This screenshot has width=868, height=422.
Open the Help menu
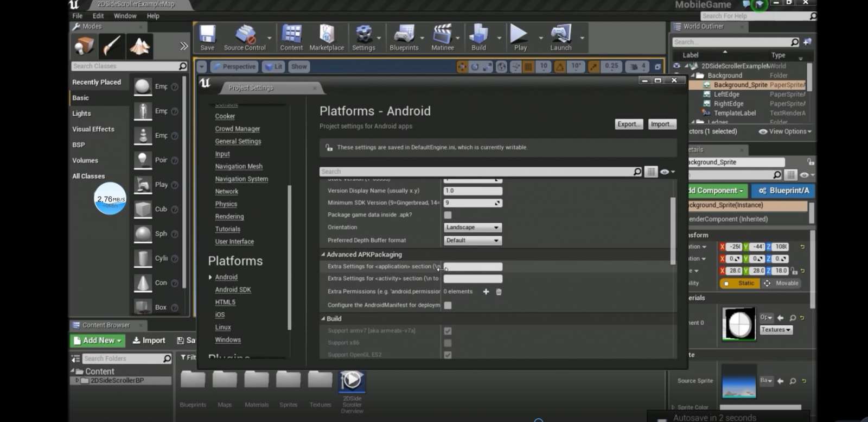[x=153, y=16]
